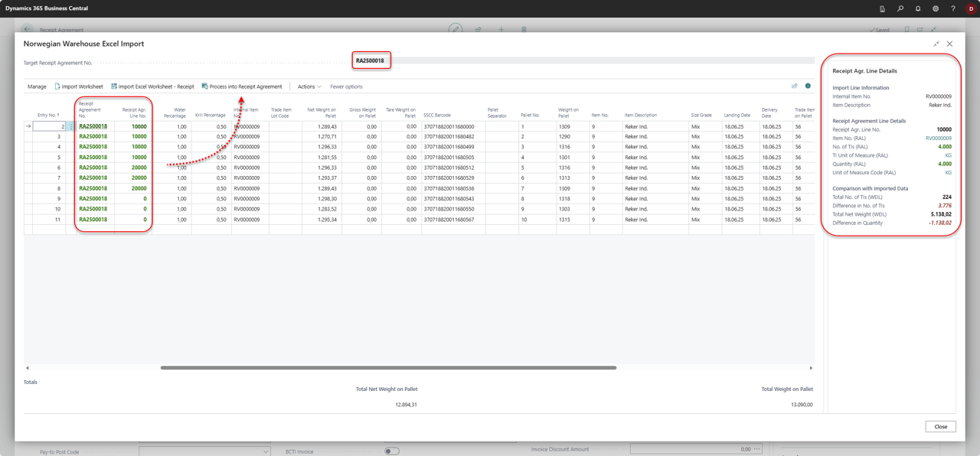Click the Close button in dialog footer
980x456 pixels.
pos(940,426)
